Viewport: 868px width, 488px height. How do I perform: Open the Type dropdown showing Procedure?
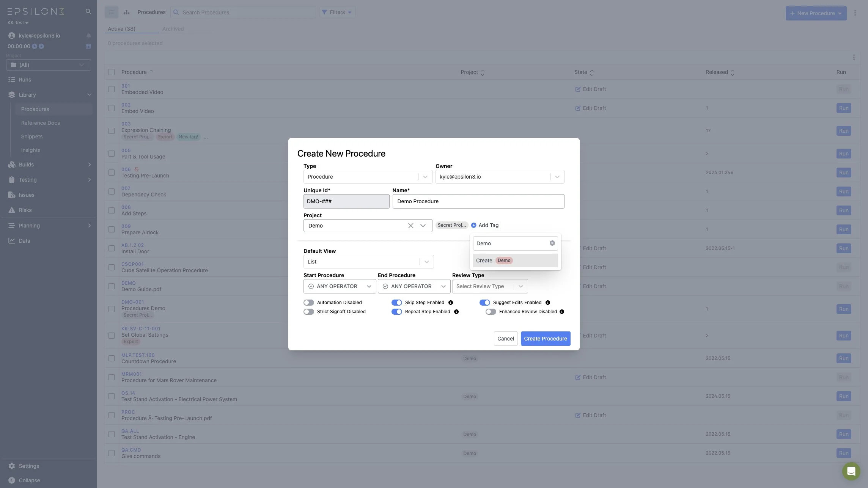pyautogui.click(x=368, y=177)
